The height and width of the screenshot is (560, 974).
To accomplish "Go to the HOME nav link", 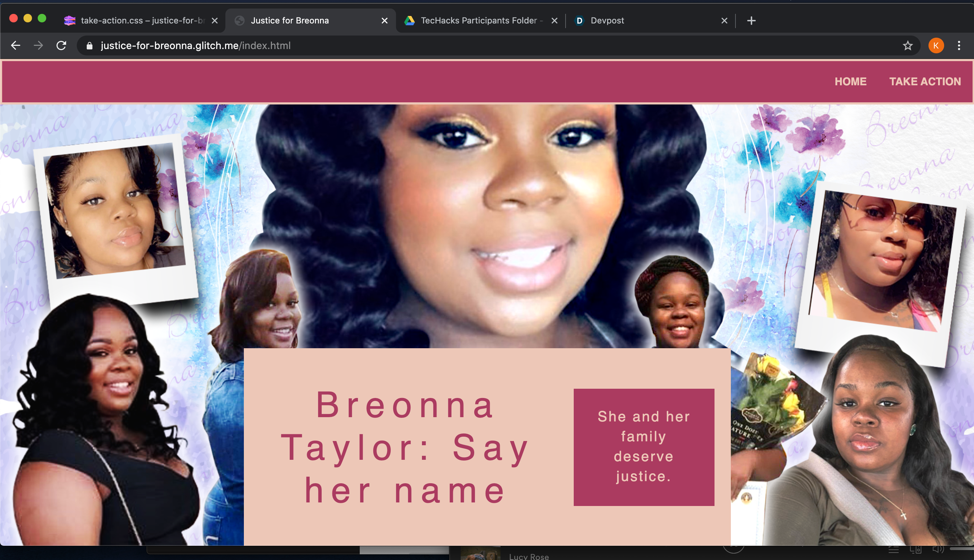I will (x=850, y=81).
